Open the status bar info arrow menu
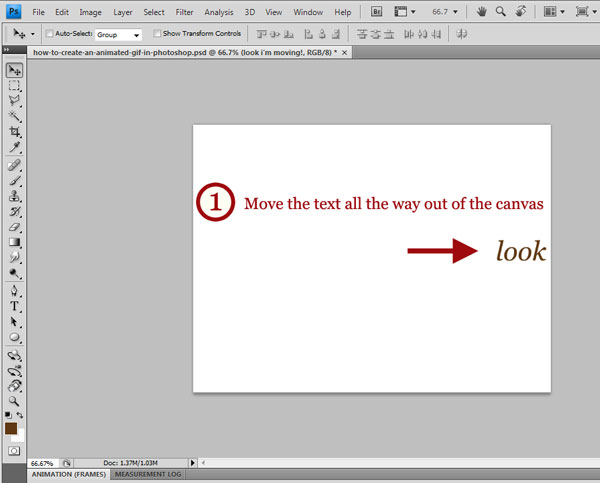600x483 pixels. pos(193,463)
